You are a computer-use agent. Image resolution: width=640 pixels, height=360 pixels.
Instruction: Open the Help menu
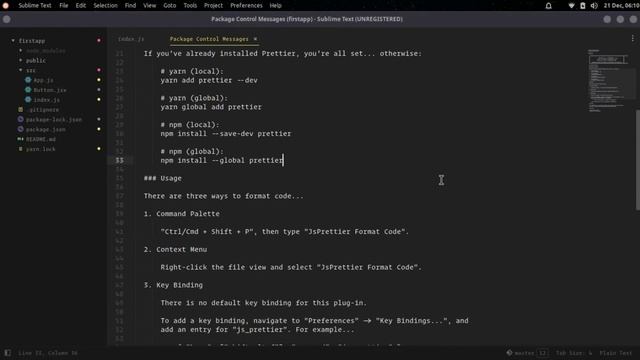coord(276,6)
